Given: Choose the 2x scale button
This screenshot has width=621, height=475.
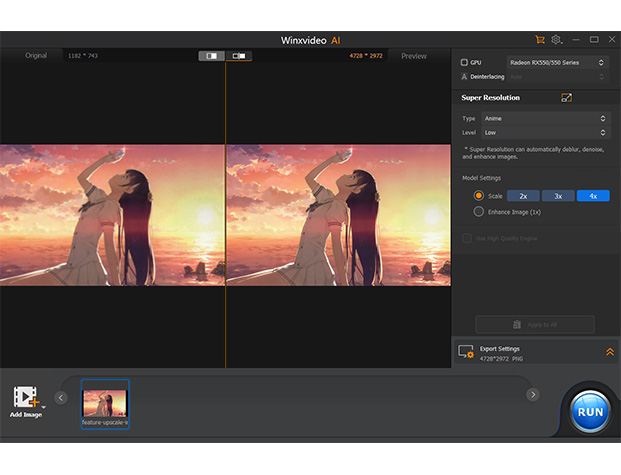Looking at the screenshot, I should [523, 196].
